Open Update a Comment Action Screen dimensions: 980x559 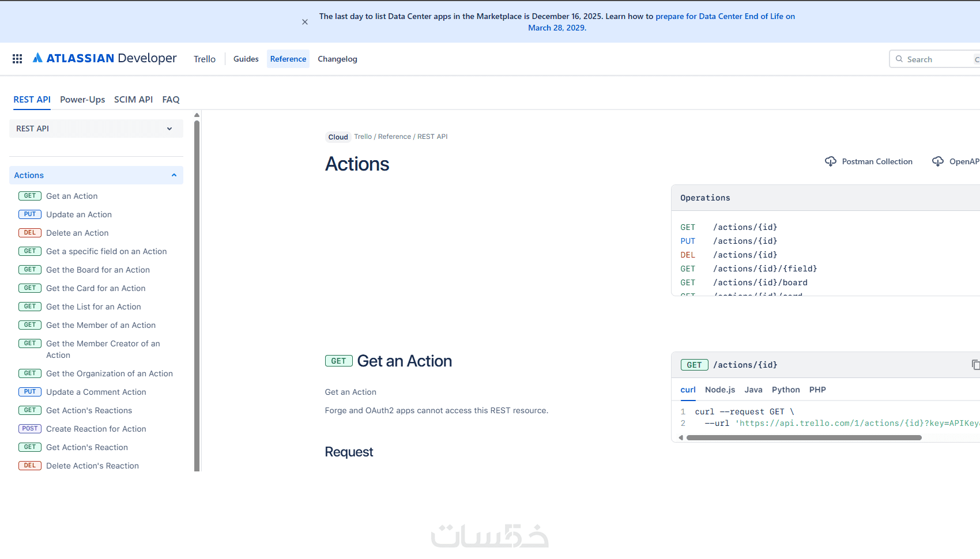[x=96, y=392]
